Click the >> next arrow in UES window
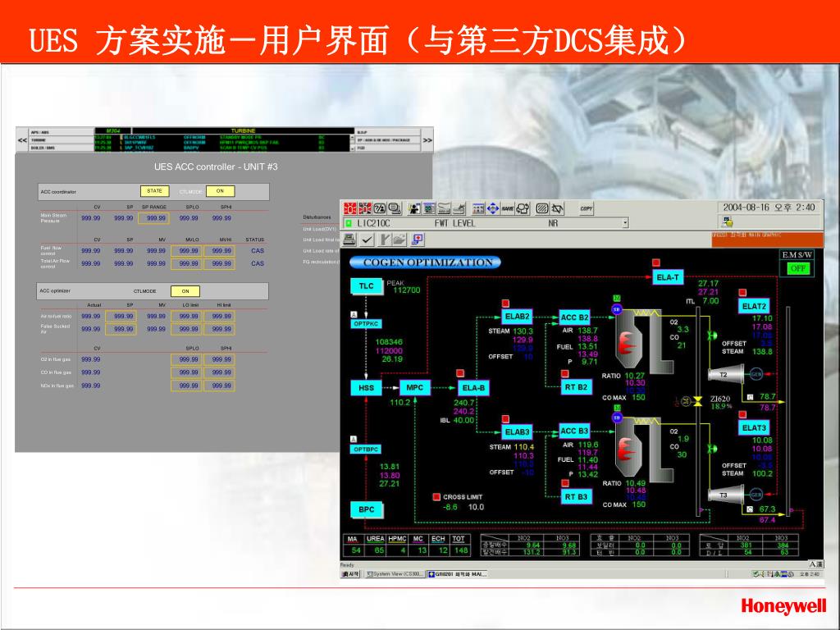Viewport: 840px width, 630px height. click(x=427, y=140)
